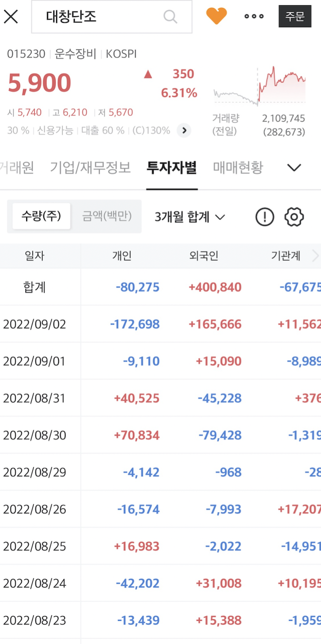Click the +70,834 individual value
The image size is (321, 644).
pos(137,435)
